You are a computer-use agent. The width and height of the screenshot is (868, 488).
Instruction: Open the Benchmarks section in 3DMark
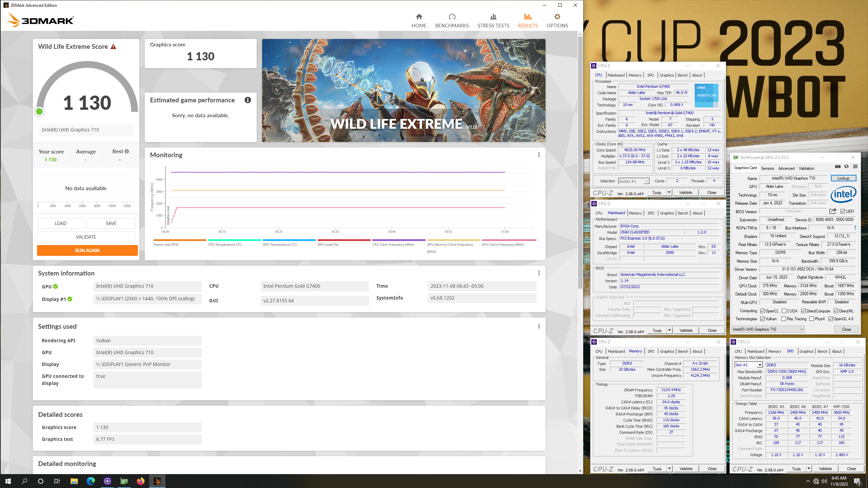pos(452,21)
